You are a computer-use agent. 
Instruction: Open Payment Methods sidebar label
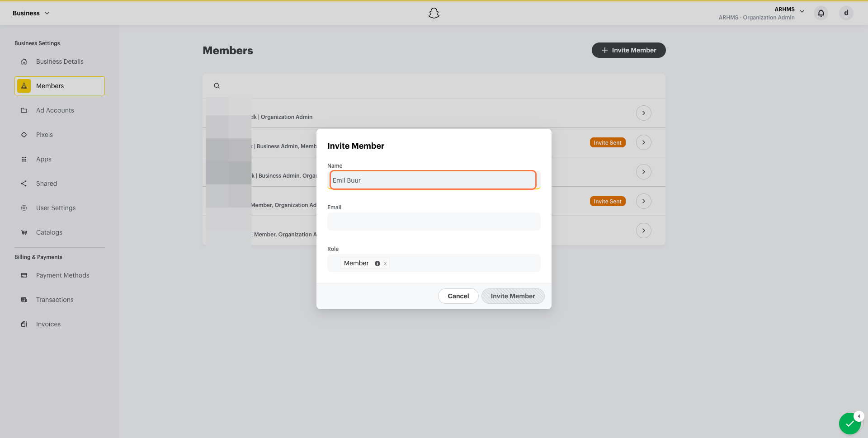pyautogui.click(x=63, y=275)
